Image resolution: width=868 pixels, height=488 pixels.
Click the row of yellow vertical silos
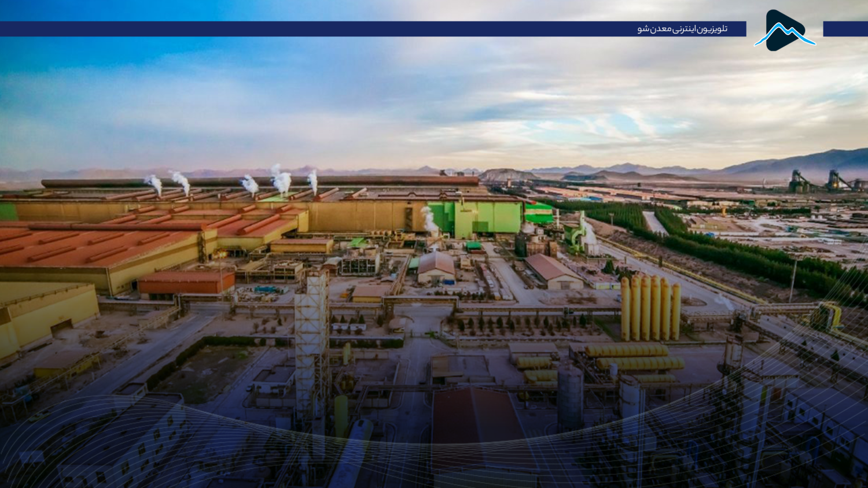point(650,308)
